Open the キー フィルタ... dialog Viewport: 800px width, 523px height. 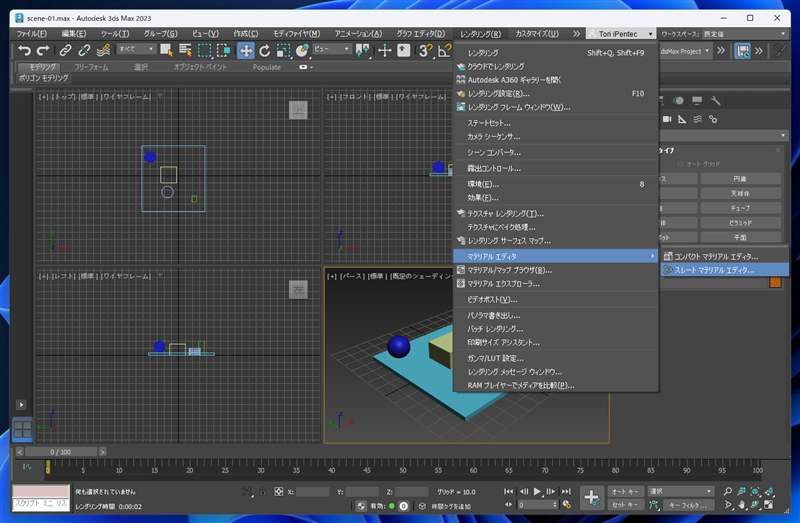tap(687, 505)
